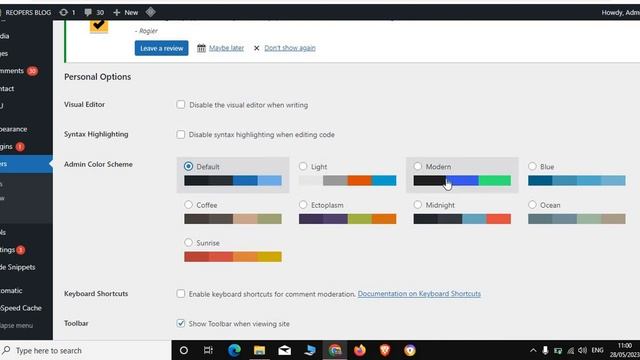Image resolution: width=640 pixels, height=360 pixels.
Task: Click Leave a review button
Action: tap(162, 48)
